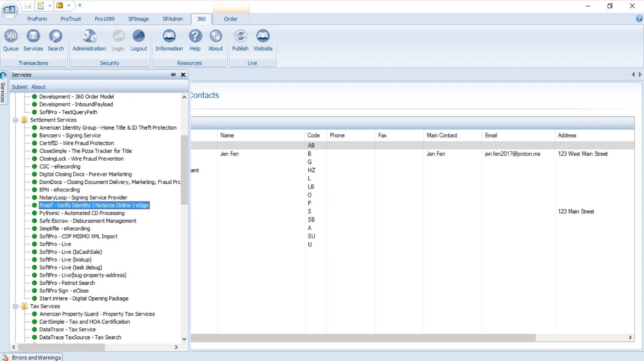Click the right tab navigation arrow
The height and width of the screenshot is (361, 644).
[x=640, y=74]
